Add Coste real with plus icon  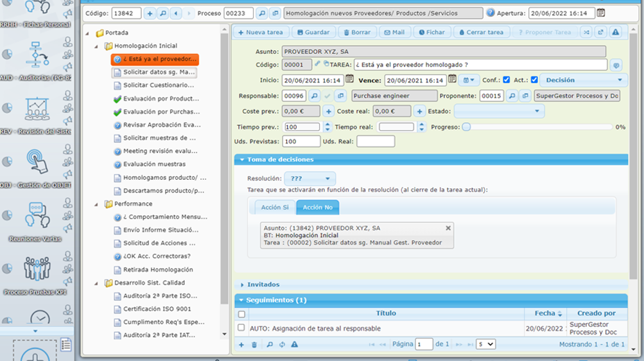[x=419, y=111]
